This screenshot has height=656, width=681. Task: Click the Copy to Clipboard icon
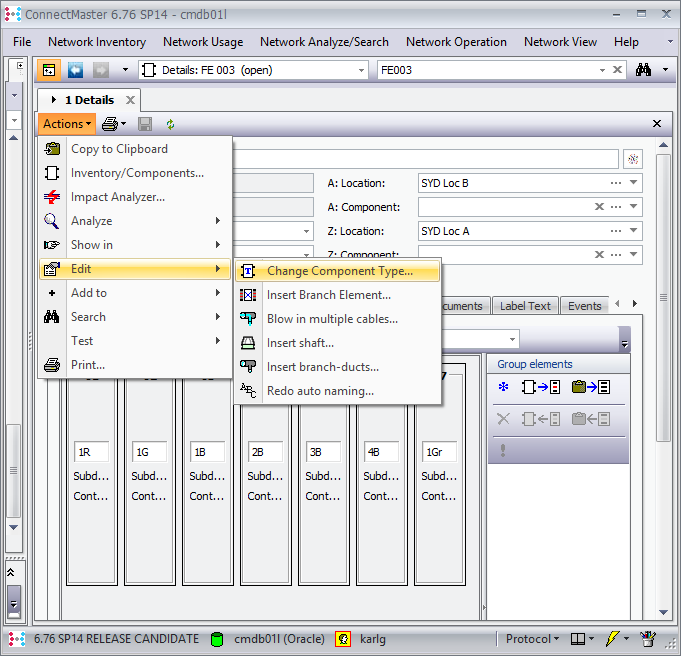(x=52, y=149)
